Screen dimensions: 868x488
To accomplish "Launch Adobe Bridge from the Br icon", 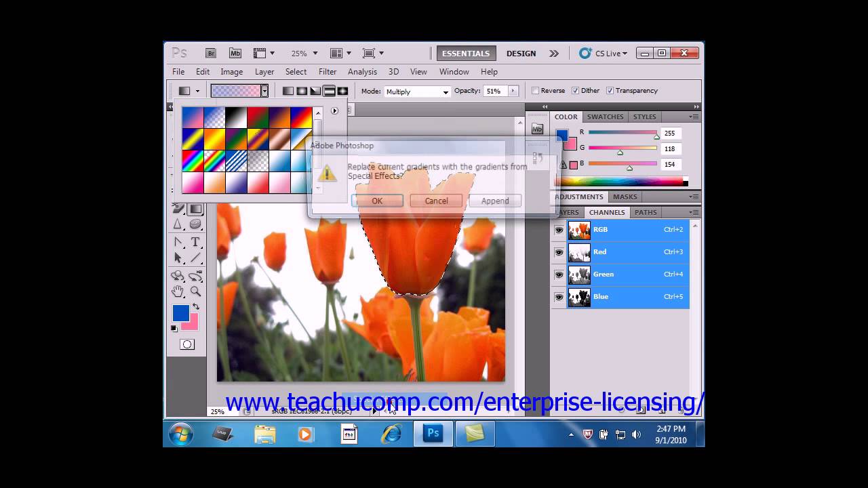I will (x=211, y=54).
